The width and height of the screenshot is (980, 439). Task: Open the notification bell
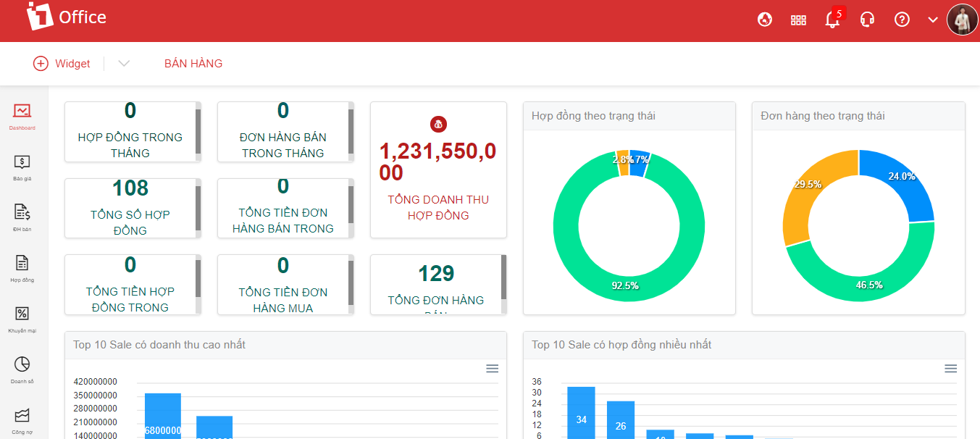[832, 20]
